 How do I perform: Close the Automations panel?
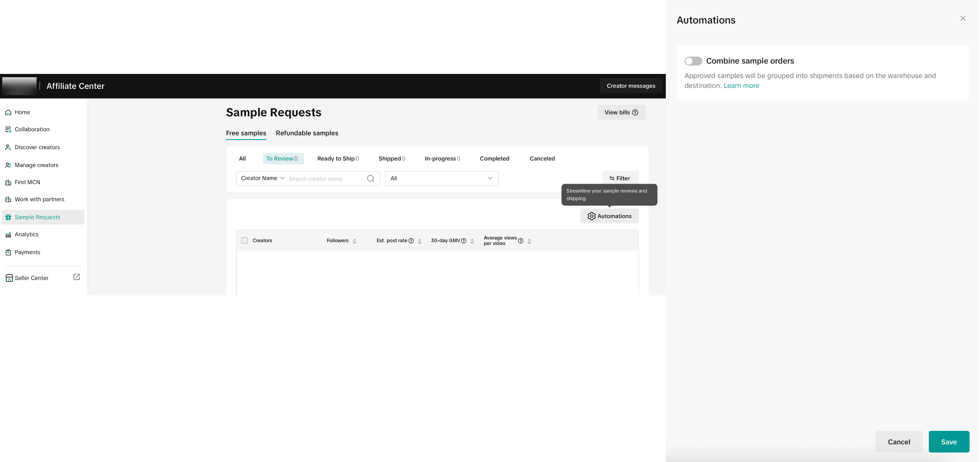963,18
